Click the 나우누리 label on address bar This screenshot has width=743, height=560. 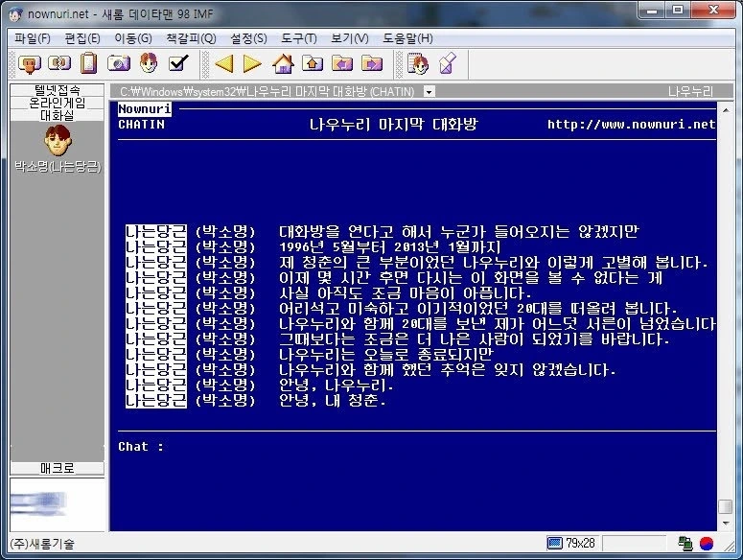[690, 91]
